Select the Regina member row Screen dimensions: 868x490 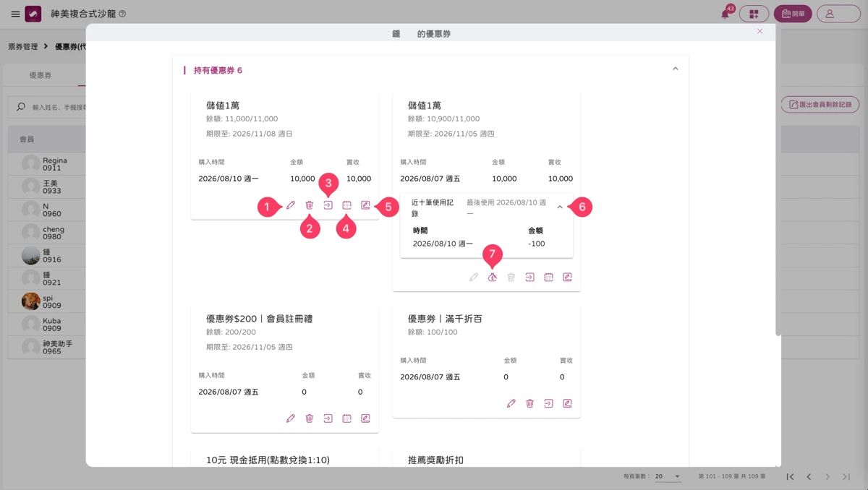[47, 165]
